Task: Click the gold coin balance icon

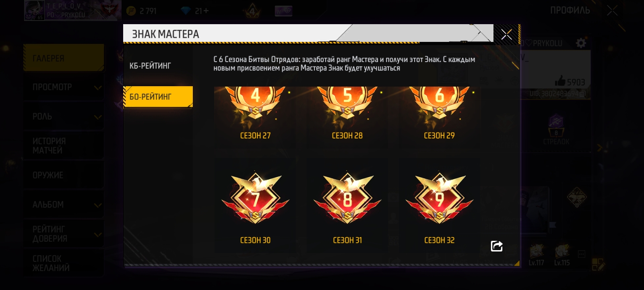Action: click(131, 11)
